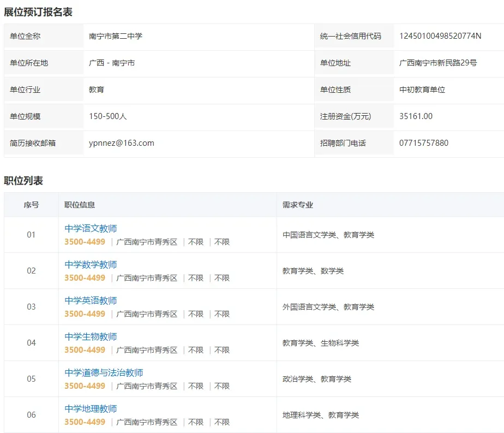Select the phone number 07715757880
504x433 pixels.
point(424,143)
